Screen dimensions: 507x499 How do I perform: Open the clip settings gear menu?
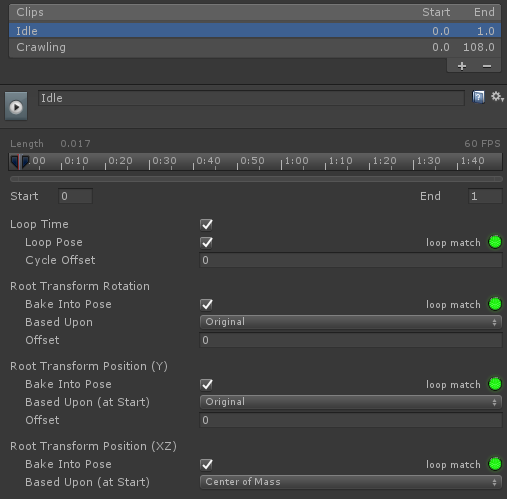(497, 97)
